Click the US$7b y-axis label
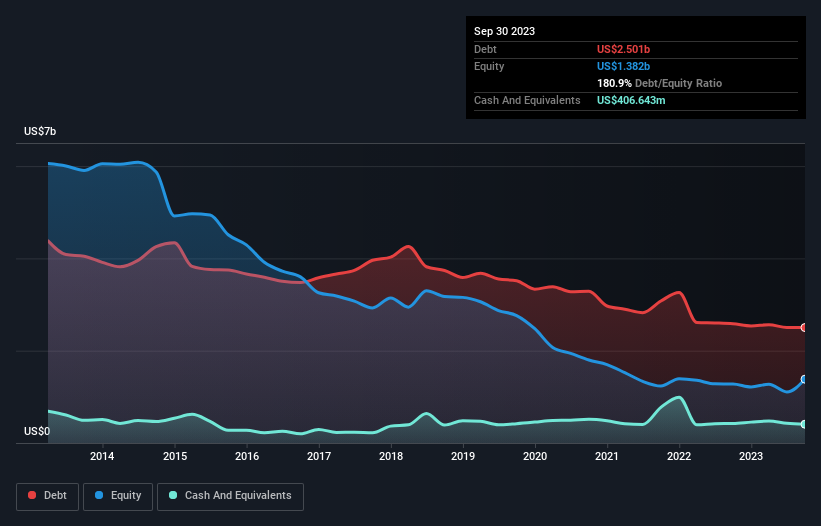Viewport: 821px width, 526px height. coord(40,132)
